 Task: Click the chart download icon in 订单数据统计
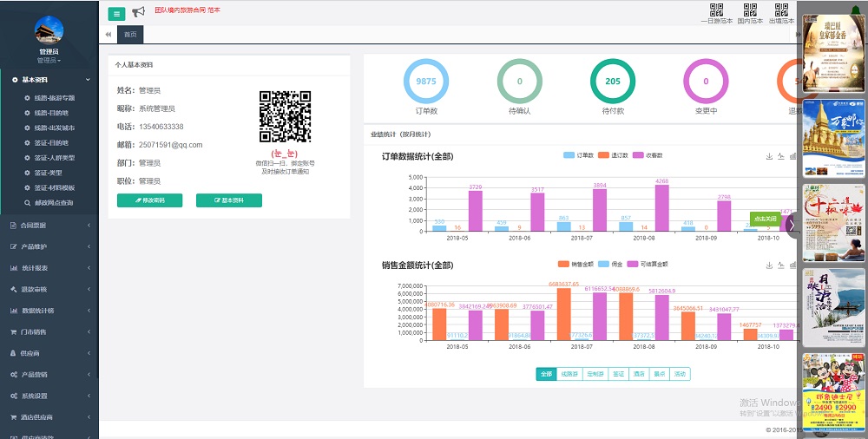tap(769, 156)
